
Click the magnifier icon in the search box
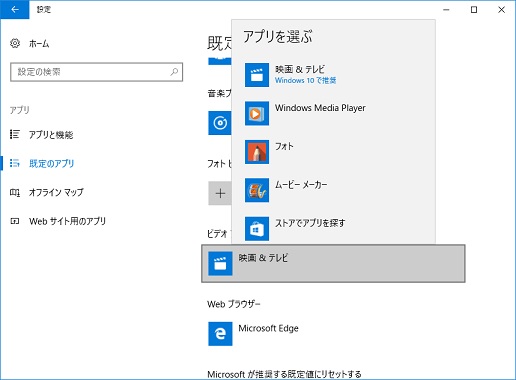(174, 72)
